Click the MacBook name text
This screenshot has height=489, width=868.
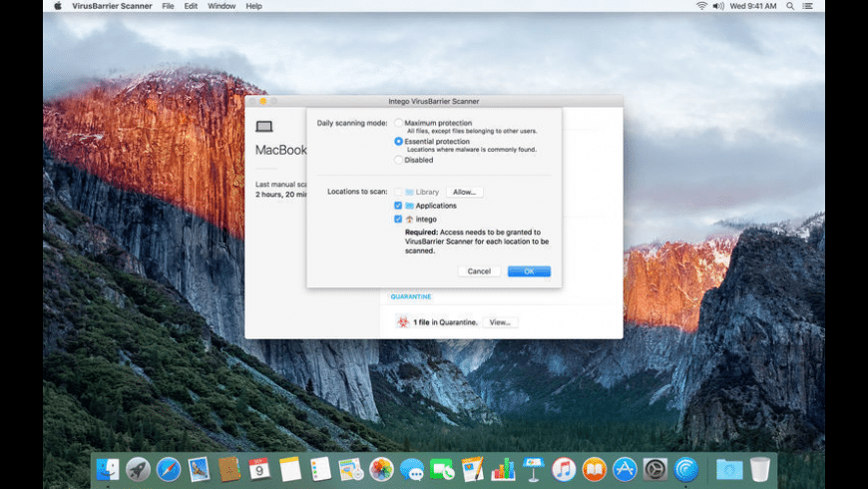(281, 150)
